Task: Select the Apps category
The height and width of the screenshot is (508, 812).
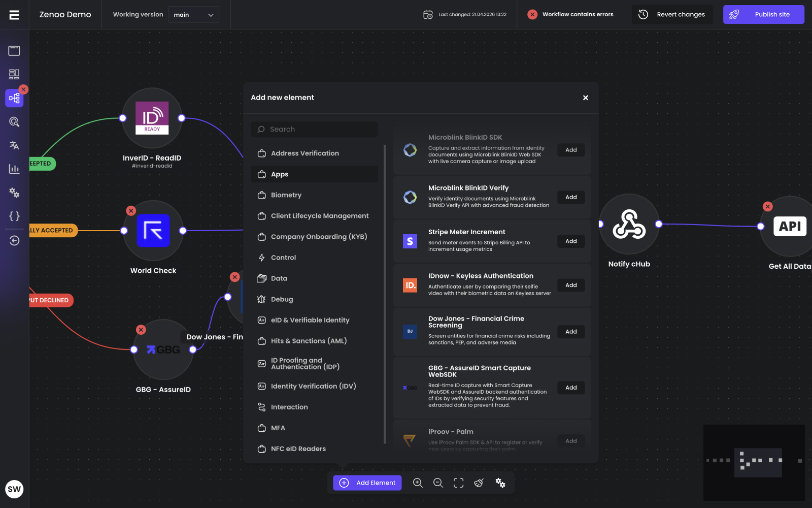Action: [314, 174]
